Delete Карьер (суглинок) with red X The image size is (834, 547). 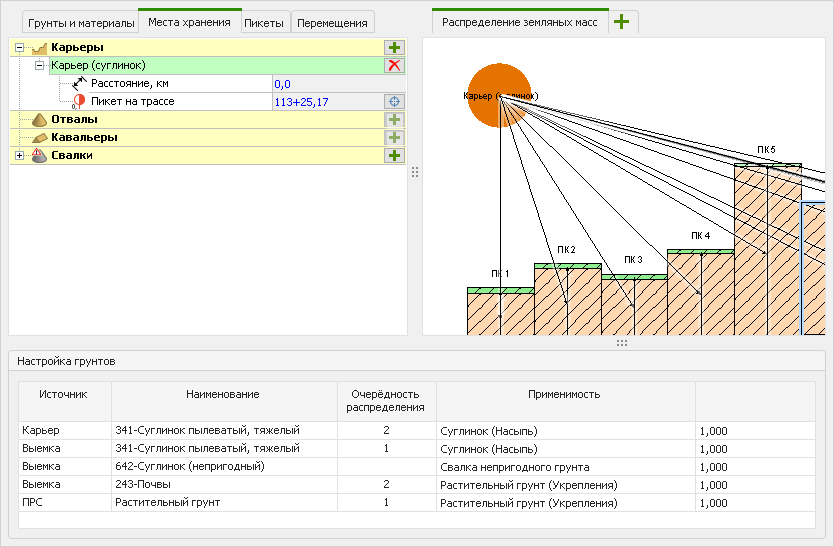click(x=394, y=65)
